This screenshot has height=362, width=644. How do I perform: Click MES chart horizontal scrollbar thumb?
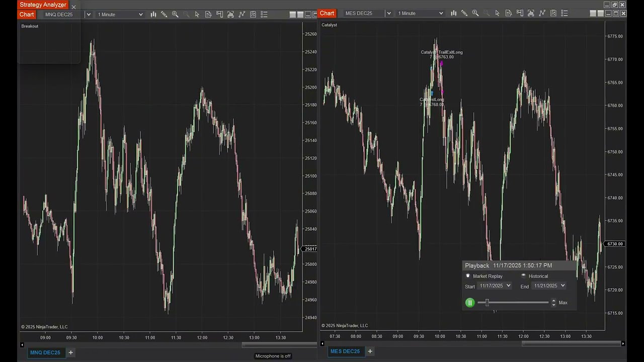click(x=571, y=344)
